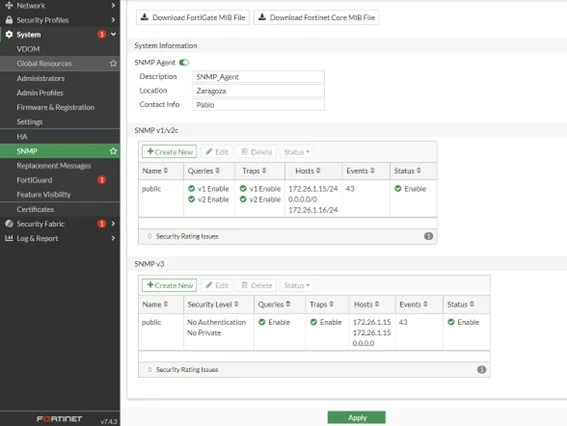Image resolution: width=567 pixels, height=426 pixels.
Task: Click Traps Enable icon in SNMP v3 row
Action: click(x=314, y=322)
